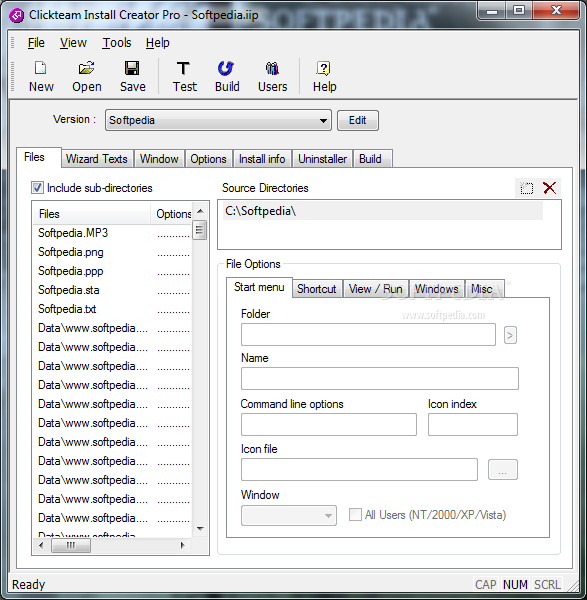The width and height of the screenshot is (587, 600).
Task: Click file list scroll right arrow
Action: coord(183,545)
